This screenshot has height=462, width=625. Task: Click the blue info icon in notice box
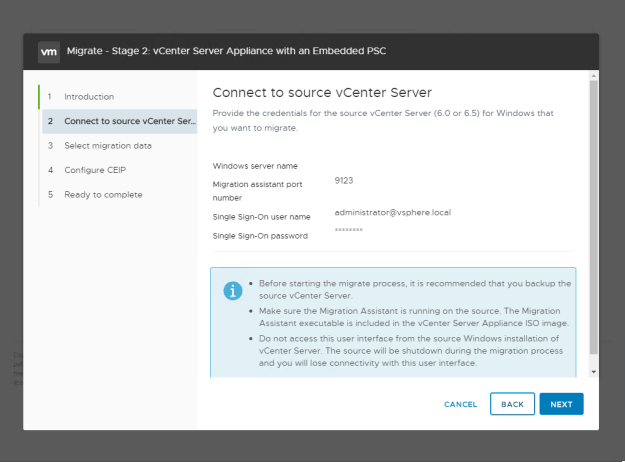pos(233,291)
